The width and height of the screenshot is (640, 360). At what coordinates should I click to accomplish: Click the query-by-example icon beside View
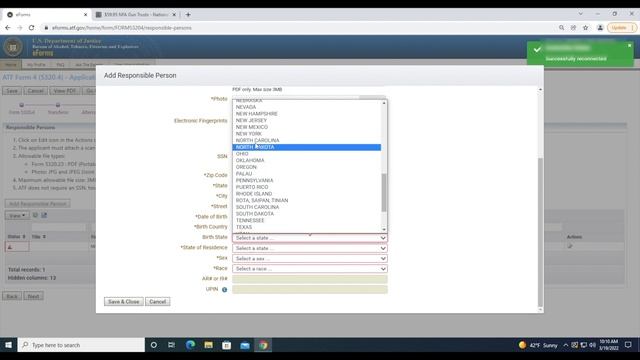point(35,215)
